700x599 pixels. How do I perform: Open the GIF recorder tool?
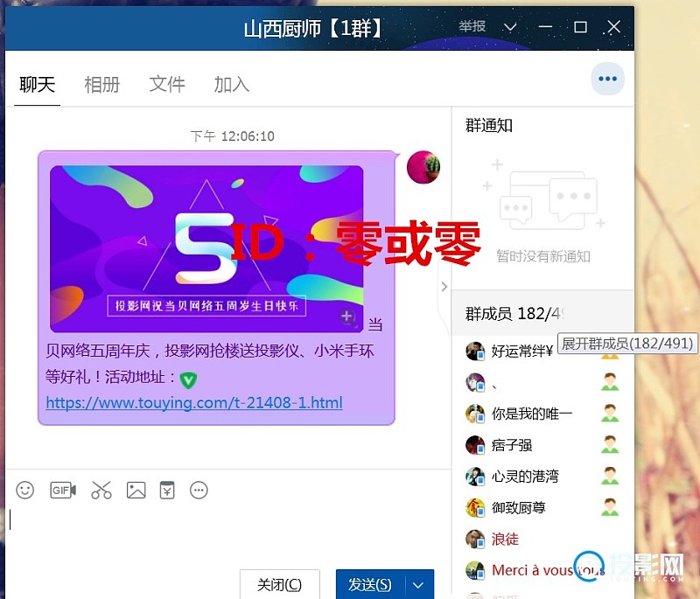[63, 491]
